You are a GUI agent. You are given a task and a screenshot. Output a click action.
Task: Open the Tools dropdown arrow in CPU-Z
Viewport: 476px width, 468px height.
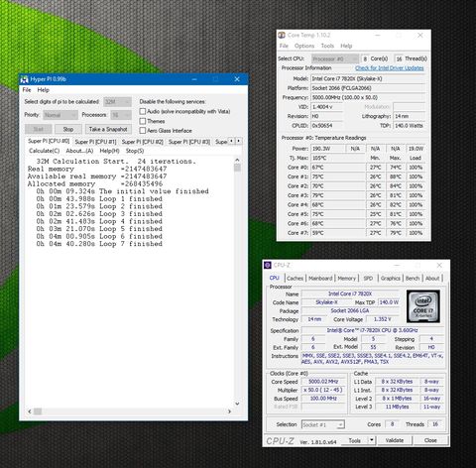[x=372, y=440]
